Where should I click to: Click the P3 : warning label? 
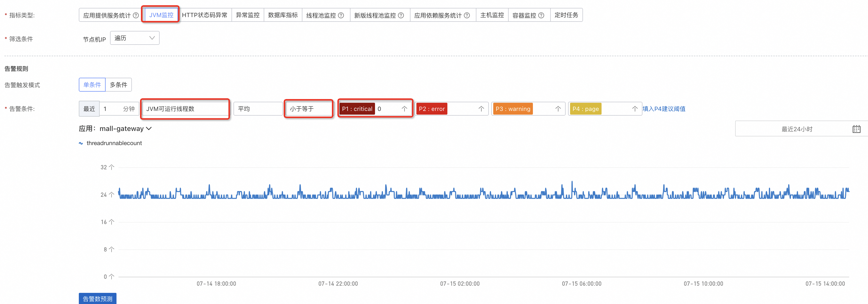point(513,109)
